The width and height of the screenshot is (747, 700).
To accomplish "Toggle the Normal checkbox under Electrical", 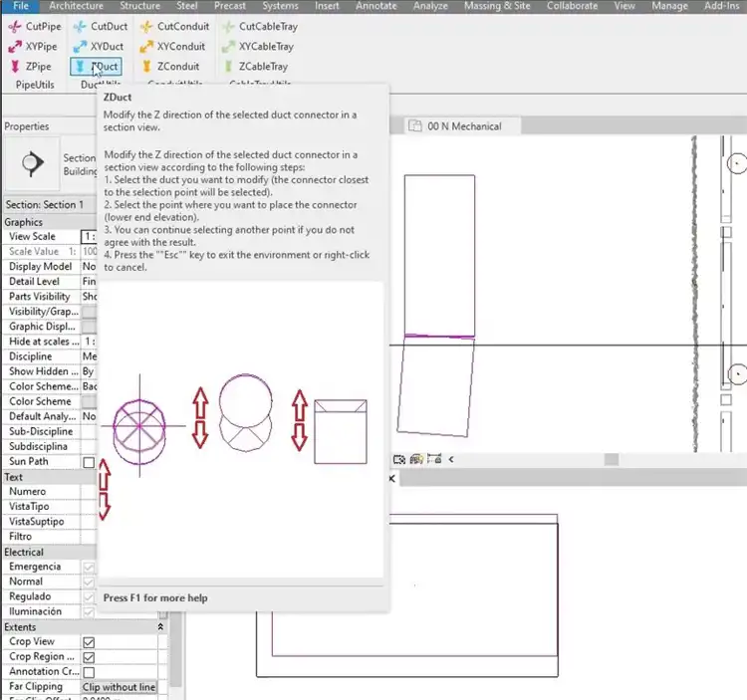I will [x=89, y=582].
